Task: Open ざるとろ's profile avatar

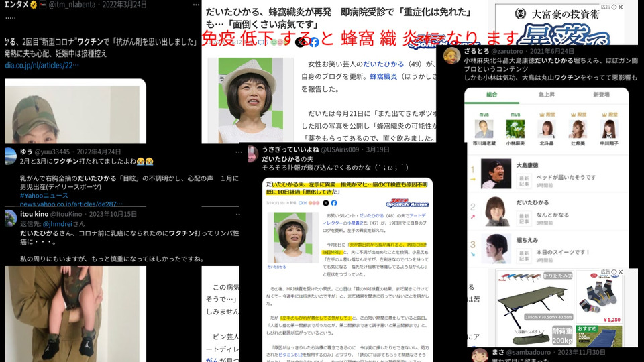Action: pyautogui.click(x=451, y=56)
